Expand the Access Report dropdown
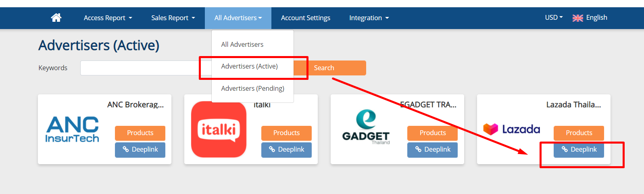644x194 pixels. [x=108, y=18]
